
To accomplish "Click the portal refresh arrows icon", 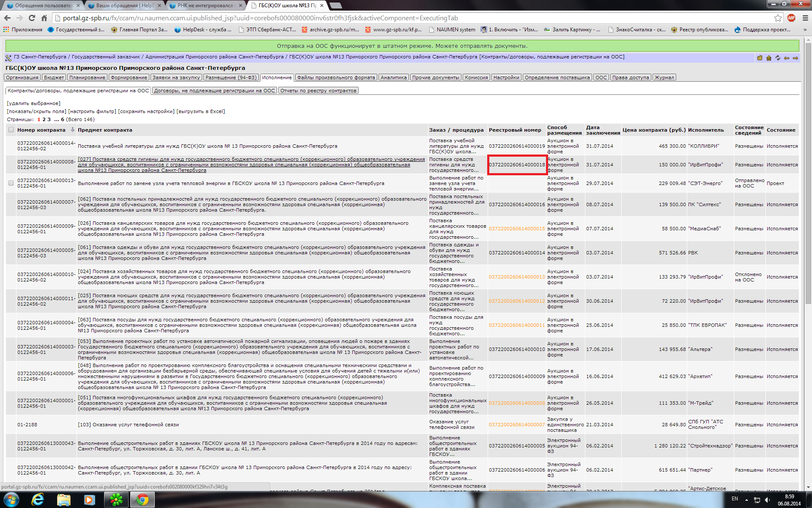I will (778, 58).
